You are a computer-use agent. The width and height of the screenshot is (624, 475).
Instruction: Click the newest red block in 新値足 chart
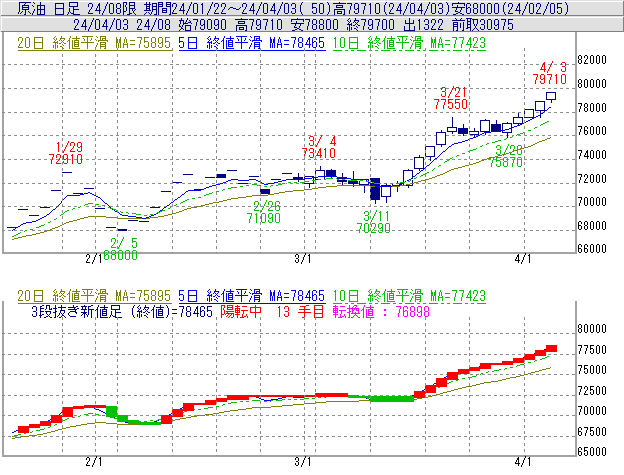point(551,348)
